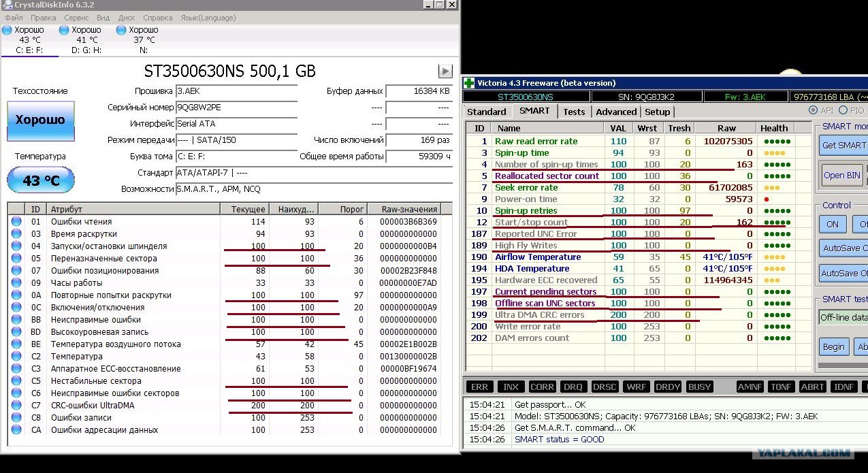Click the Хорошо health status button
868x473 pixels.
coord(40,120)
